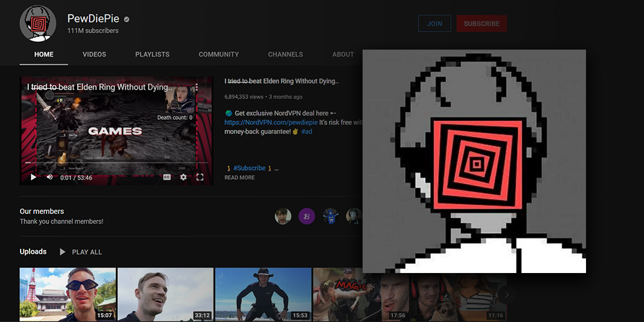Click PLAY ALL for uploads
This screenshot has height=322, width=644.
coord(81,252)
